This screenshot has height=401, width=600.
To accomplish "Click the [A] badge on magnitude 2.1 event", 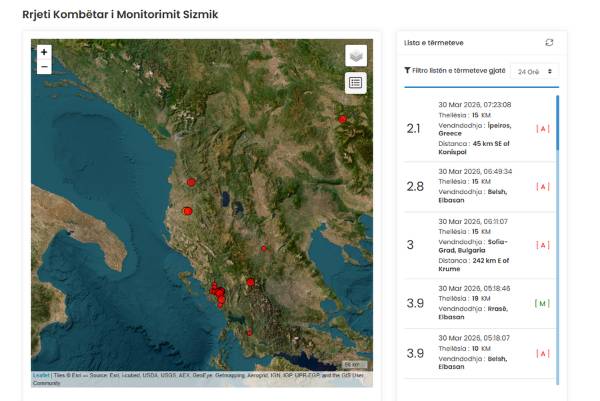I will click(x=543, y=128).
